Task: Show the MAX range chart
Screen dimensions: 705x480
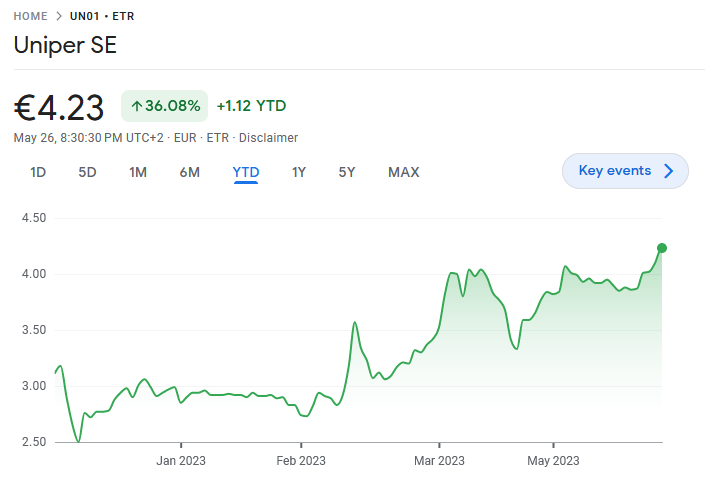Action: pos(404,172)
